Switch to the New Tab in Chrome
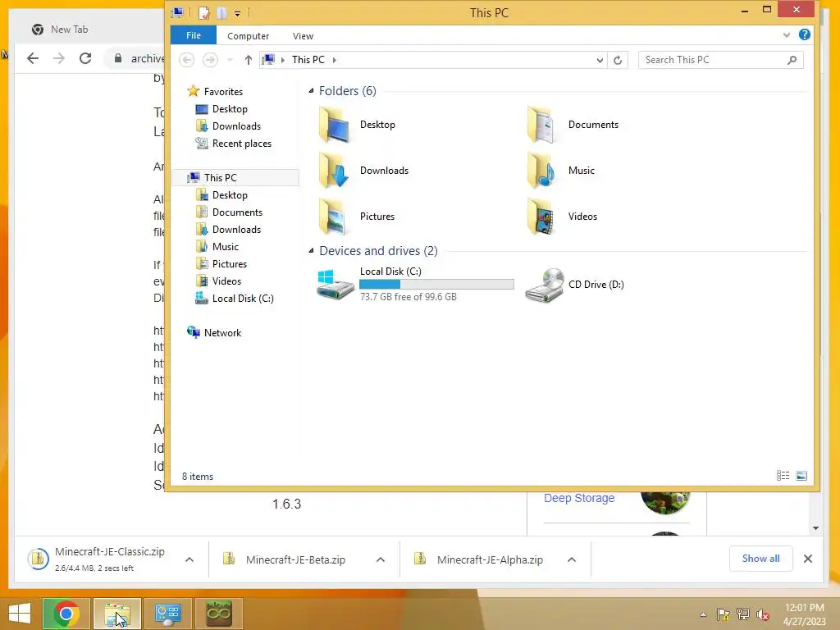 (70, 30)
